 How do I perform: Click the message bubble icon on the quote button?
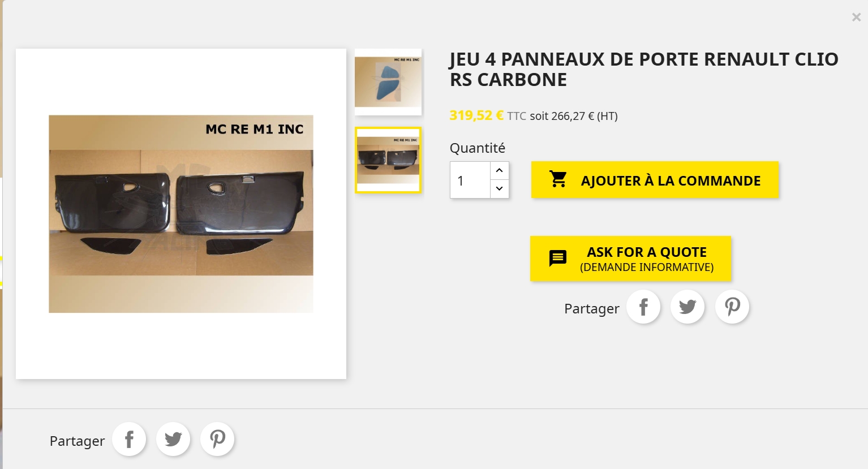558,258
